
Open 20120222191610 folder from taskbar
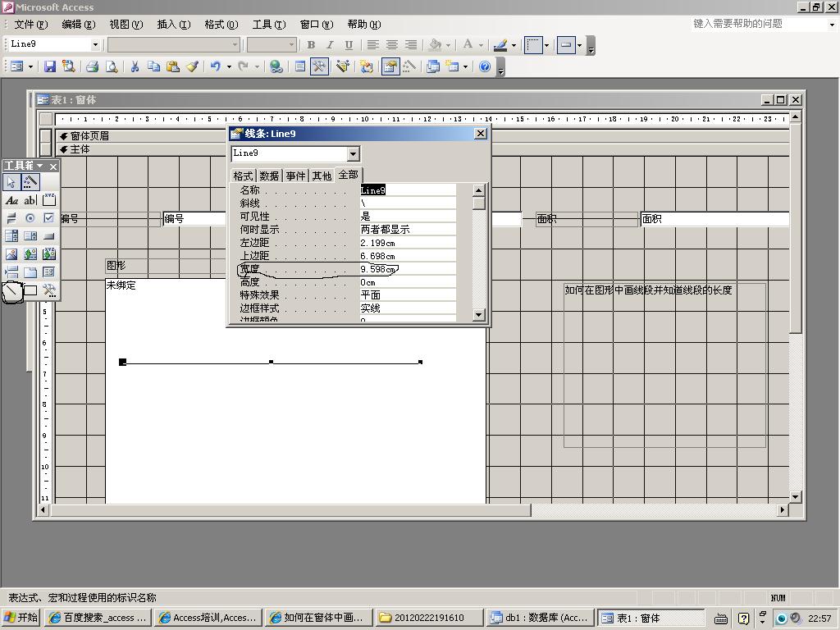(428, 618)
